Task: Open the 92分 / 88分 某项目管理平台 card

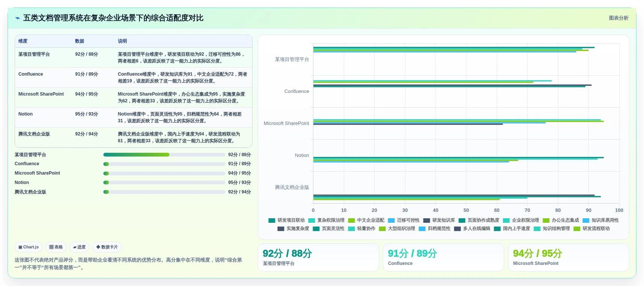Action: pos(318,257)
